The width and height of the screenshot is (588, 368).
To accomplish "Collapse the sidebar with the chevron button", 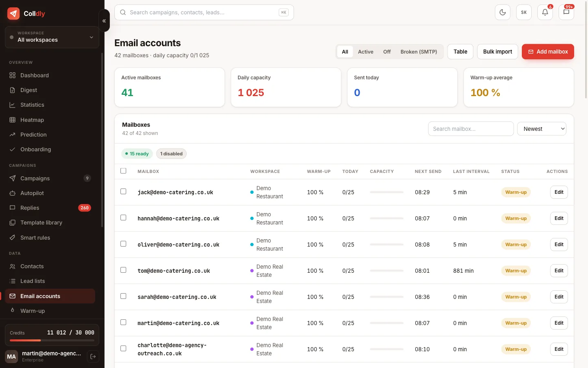I will (104, 20).
